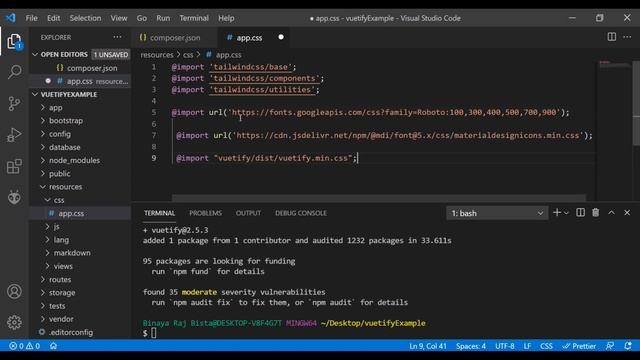Expand the app folder
640x360 pixels.
80,108
